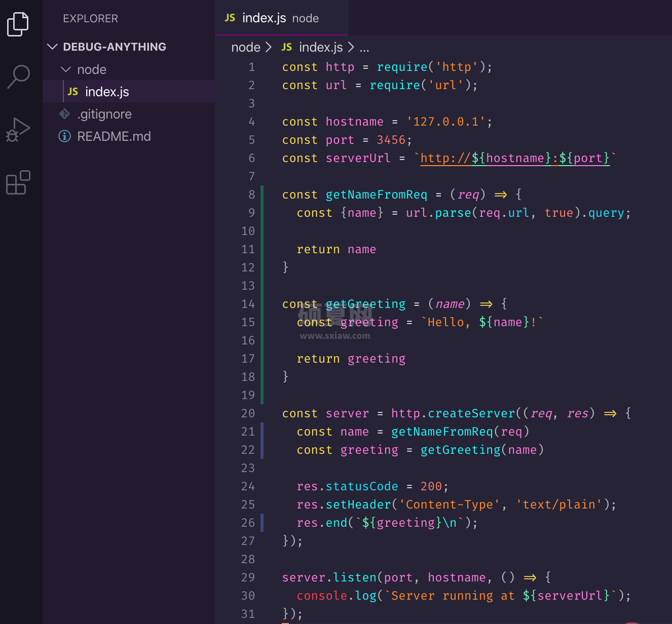
Task: Click server.listen on line 29
Action: pos(329,577)
